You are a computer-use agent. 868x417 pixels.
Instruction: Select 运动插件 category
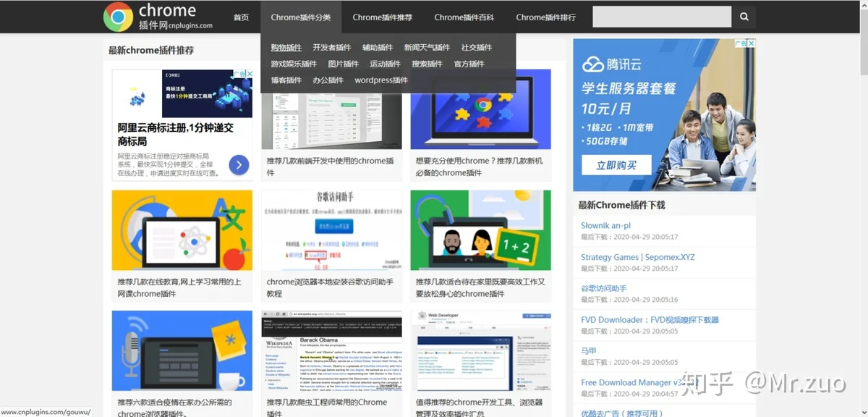coord(385,64)
